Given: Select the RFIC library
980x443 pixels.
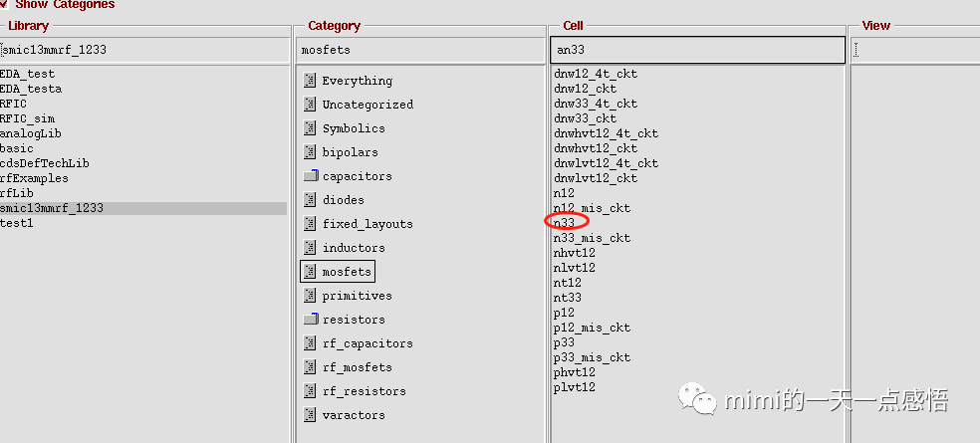Looking at the screenshot, I should pyautogui.click(x=14, y=104).
